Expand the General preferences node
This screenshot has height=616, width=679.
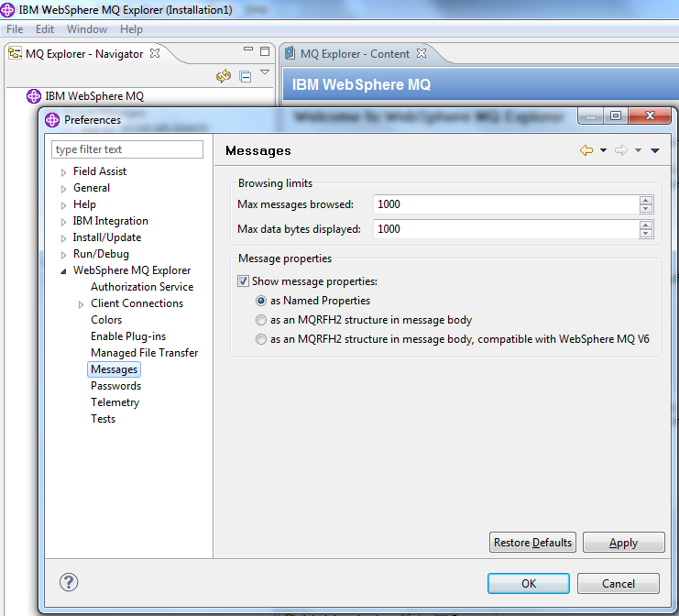(x=63, y=189)
